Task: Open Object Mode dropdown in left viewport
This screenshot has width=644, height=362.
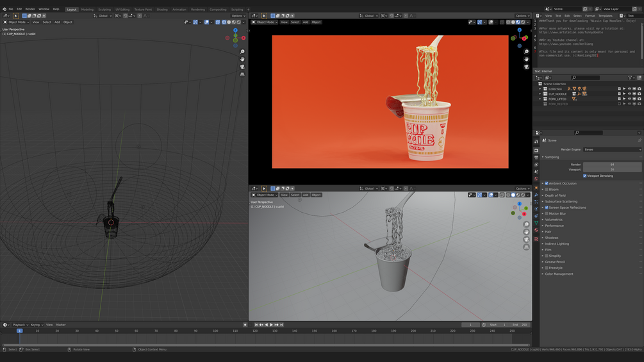Action: (x=17, y=22)
